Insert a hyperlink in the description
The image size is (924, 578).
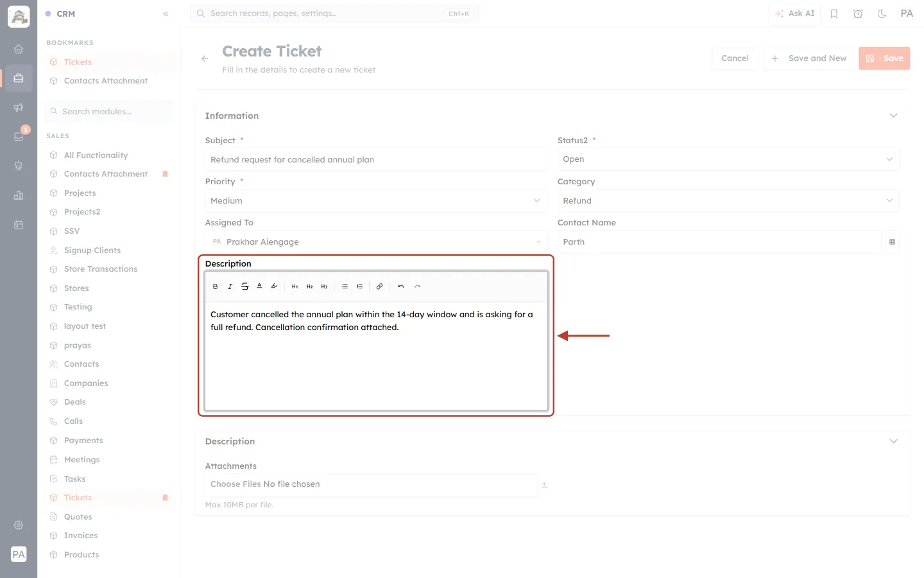pos(379,286)
